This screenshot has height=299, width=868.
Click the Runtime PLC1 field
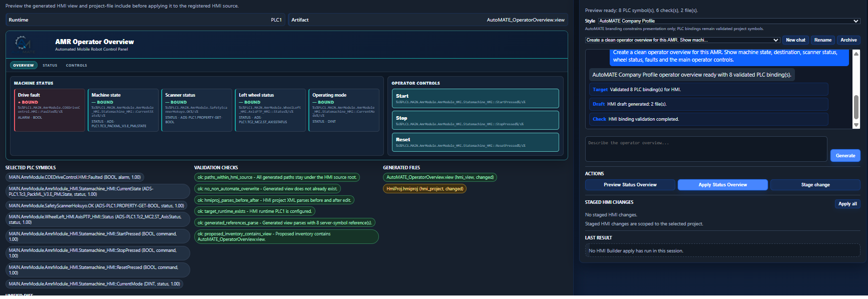[x=145, y=20]
